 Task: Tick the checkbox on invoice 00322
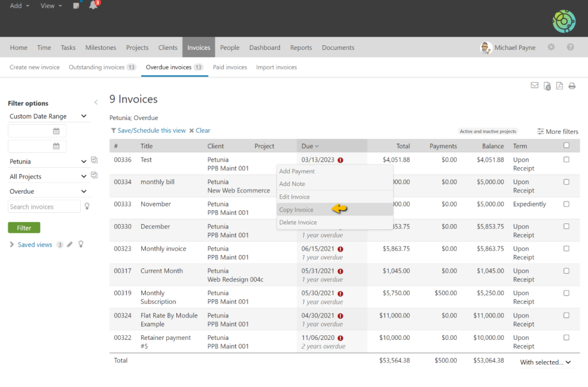[x=566, y=338]
